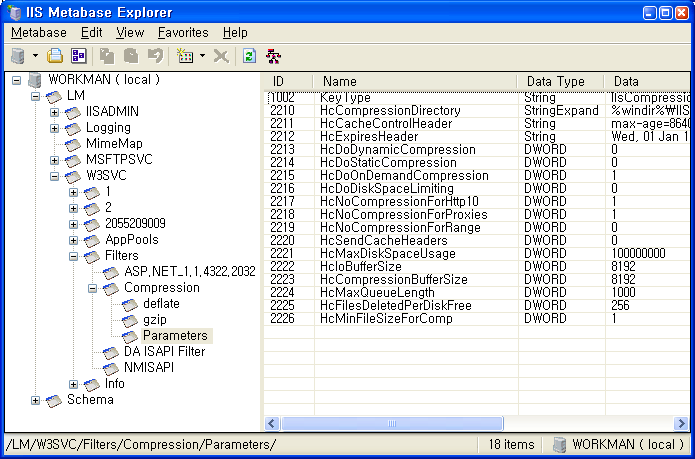The width and height of the screenshot is (695, 459).
Task: Click the Refresh toolbar icon
Action: (249, 56)
